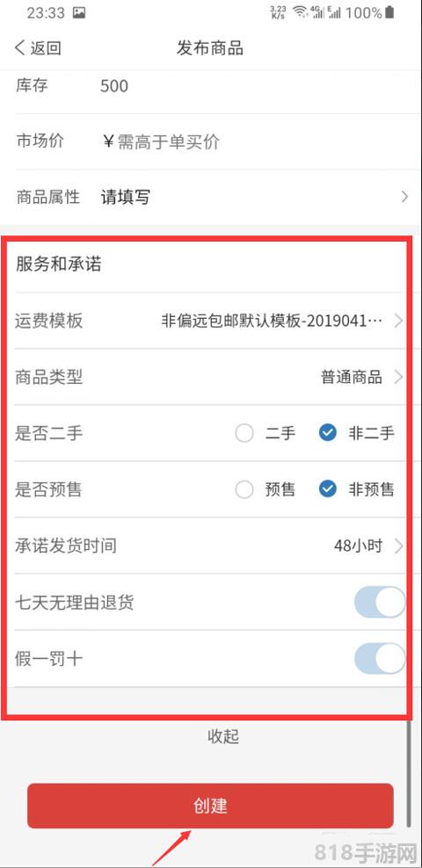Screen dimensions: 422x868
Task: Select the 非二手 radio option
Action: [357, 433]
